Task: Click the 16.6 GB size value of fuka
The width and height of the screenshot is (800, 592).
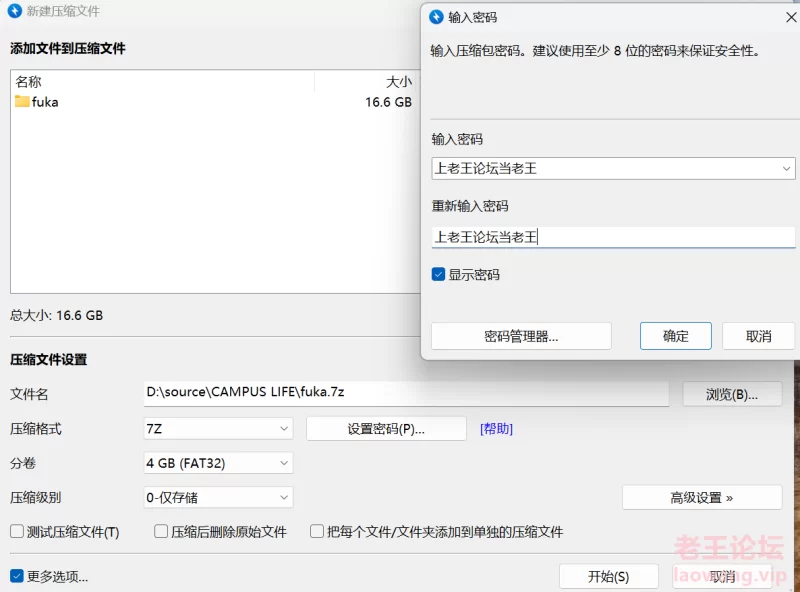Action: pos(388,102)
